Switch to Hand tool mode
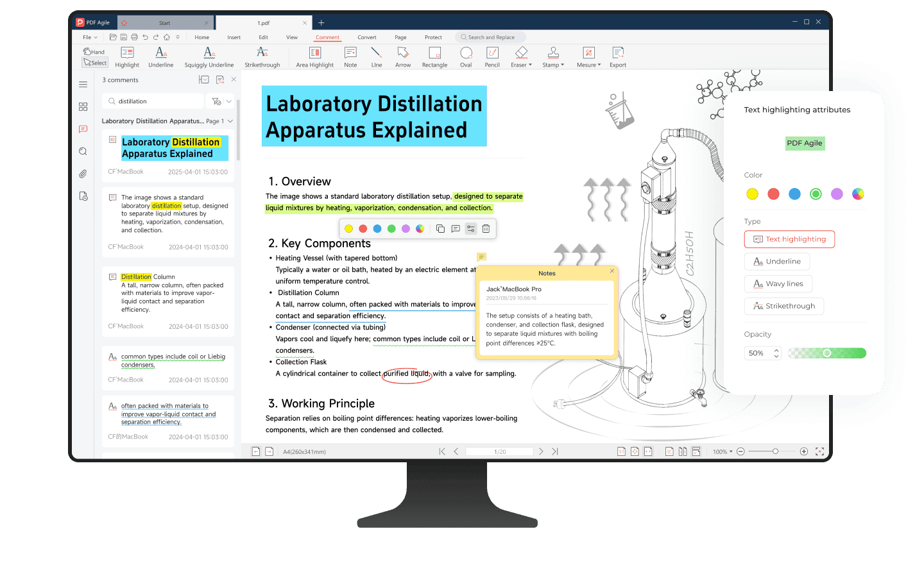 tap(94, 52)
